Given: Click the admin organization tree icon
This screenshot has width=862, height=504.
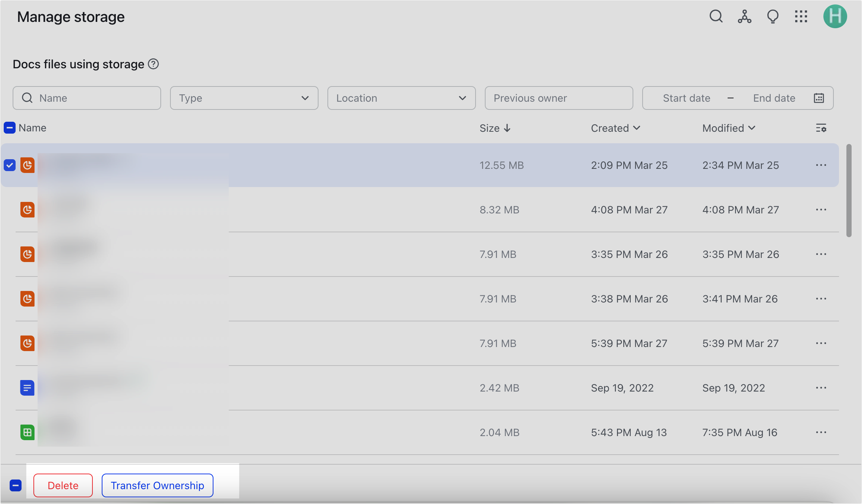Looking at the screenshot, I should click(744, 16).
